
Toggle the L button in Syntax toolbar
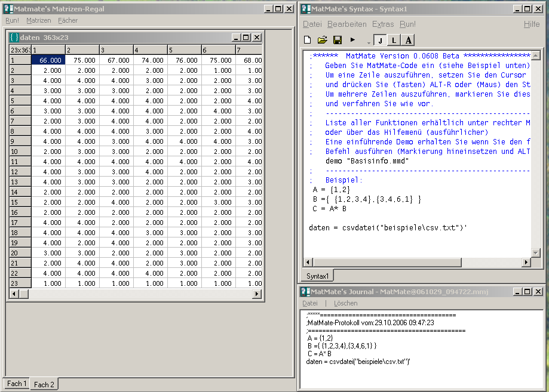pos(394,40)
